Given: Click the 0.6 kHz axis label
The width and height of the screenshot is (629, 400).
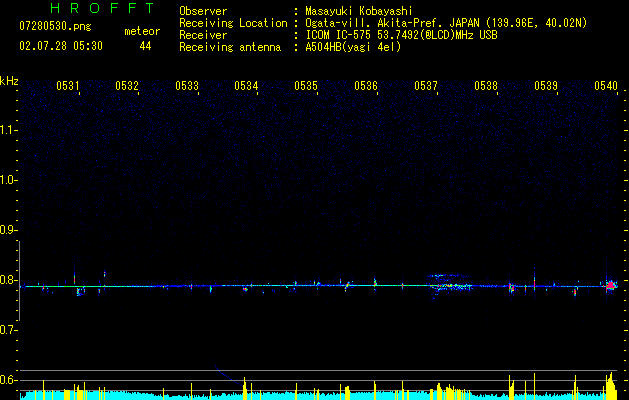Looking at the screenshot, I should (x=8, y=380).
